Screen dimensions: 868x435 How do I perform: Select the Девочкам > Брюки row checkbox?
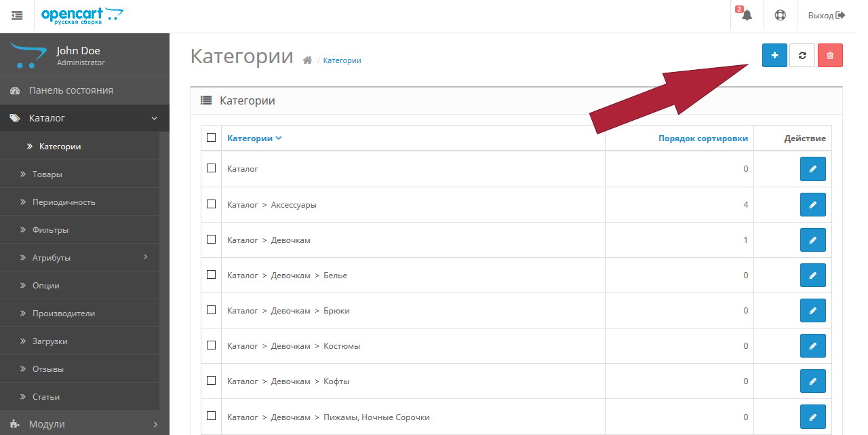(x=211, y=309)
